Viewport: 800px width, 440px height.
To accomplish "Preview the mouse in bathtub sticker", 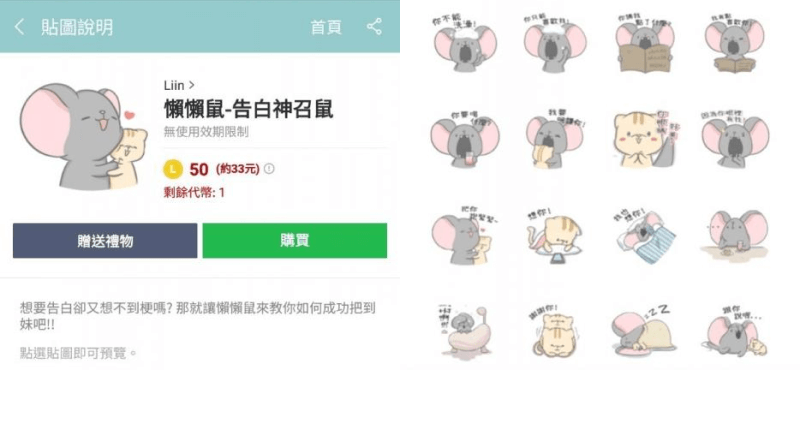I will [x=465, y=330].
